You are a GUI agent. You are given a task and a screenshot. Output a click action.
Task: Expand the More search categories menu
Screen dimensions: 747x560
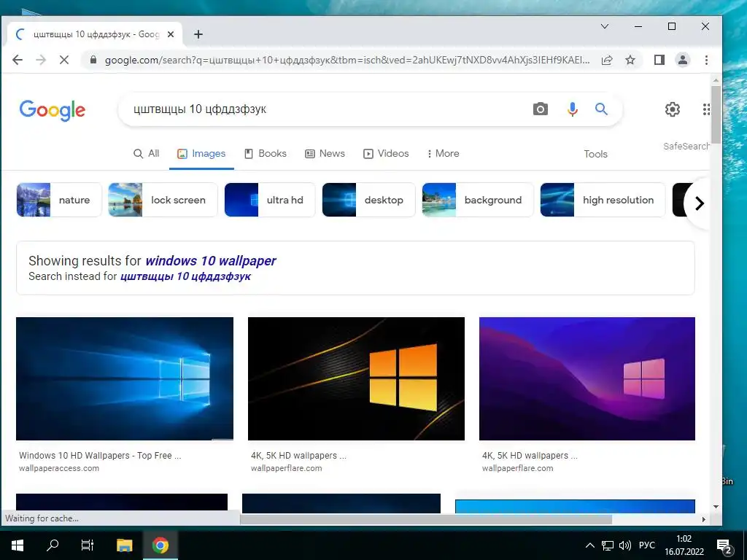pos(443,153)
